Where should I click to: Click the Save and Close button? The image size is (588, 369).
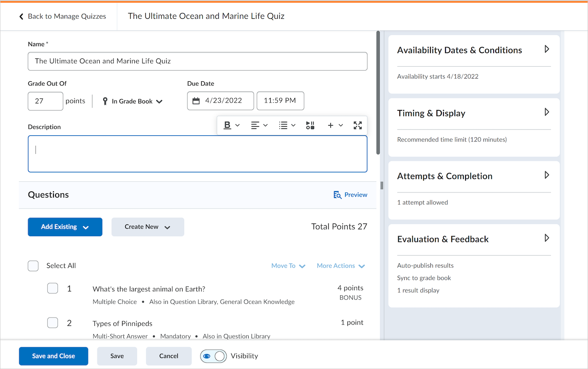(53, 356)
